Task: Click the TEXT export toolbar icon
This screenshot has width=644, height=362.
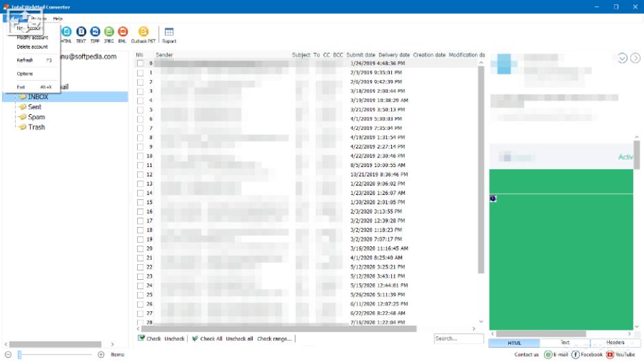Action: (x=82, y=32)
